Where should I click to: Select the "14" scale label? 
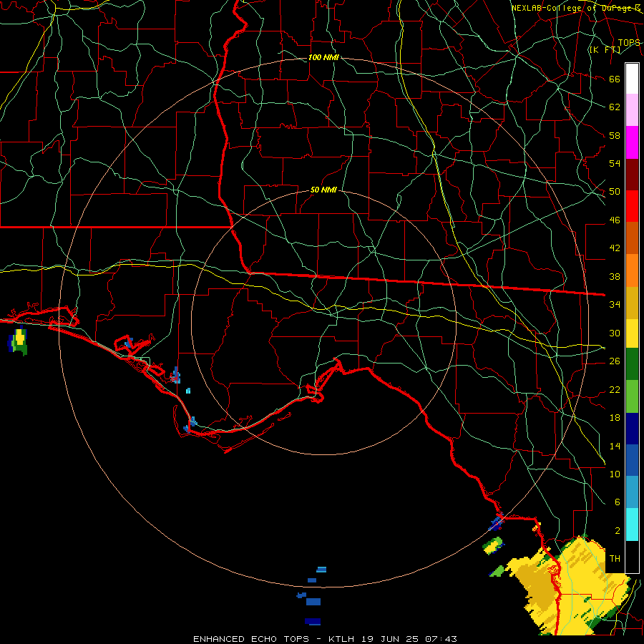point(615,446)
